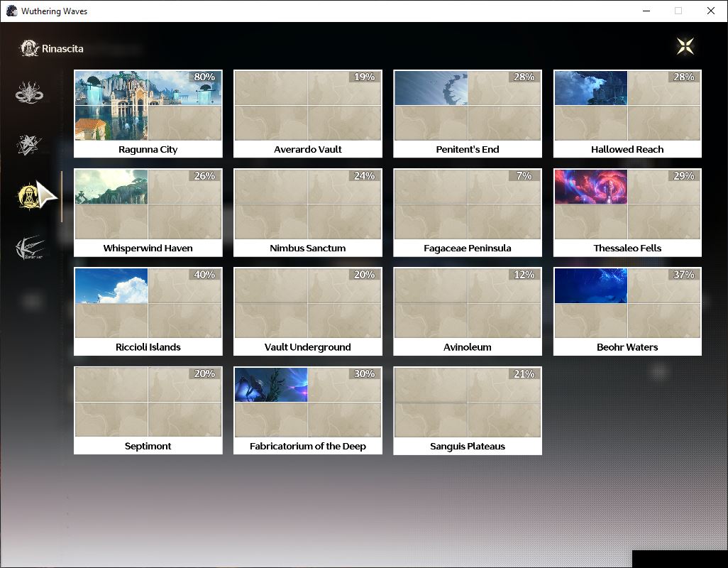The width and height of the screenshot is (728, 568).
Task: View Thessaleo Fells area progress
Action: (x=627, y=213)
